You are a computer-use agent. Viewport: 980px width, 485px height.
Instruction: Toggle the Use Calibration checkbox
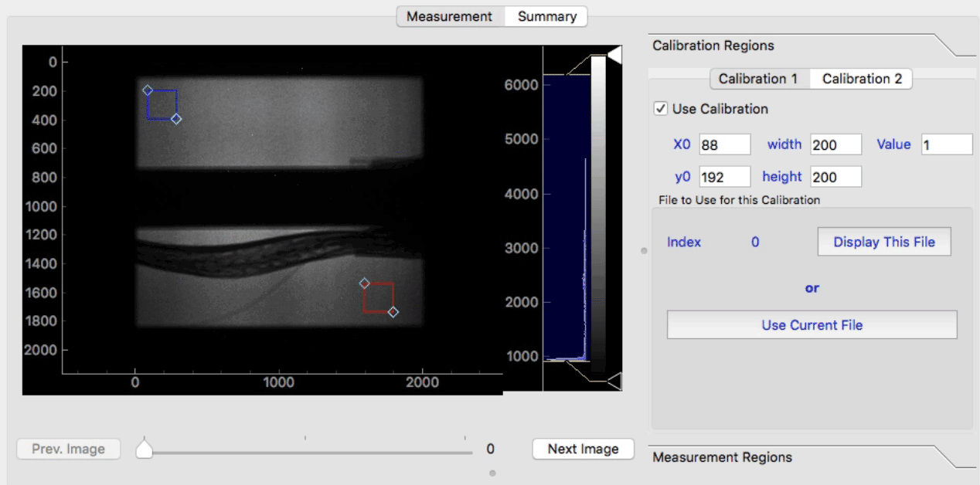[x=661, y=109]
